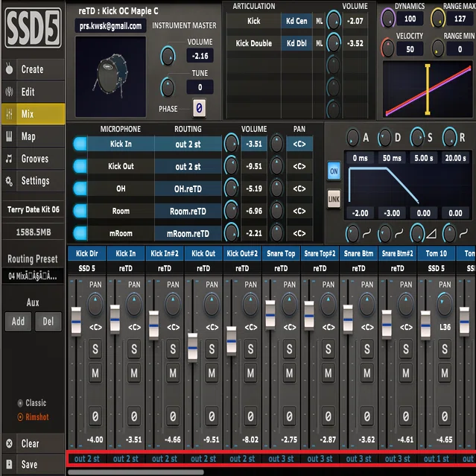Select the Mix page in the sidebar
476x476 pixels.
click(33, 114)
